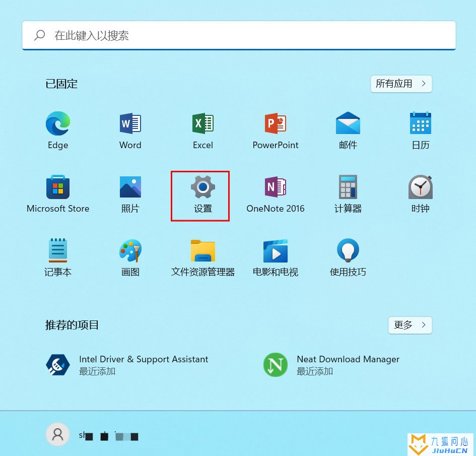Show 所有应用 all apps list

401,84
